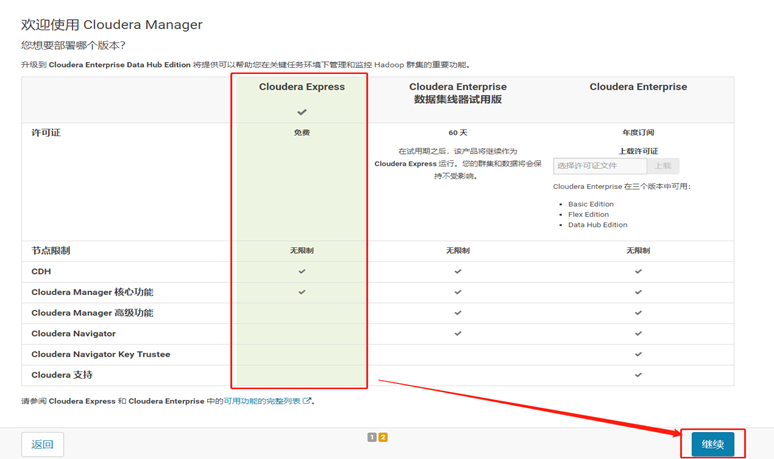Viewport: 774px width, 459px height.
Task: Click the Basic Edition list item
Action: pos(591,204)
